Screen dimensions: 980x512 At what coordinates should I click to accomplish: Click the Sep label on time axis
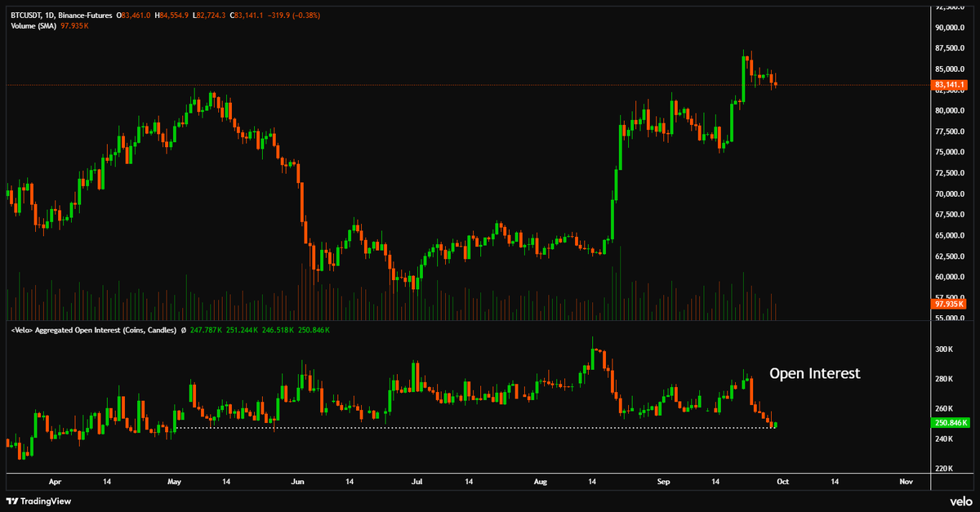662,483
